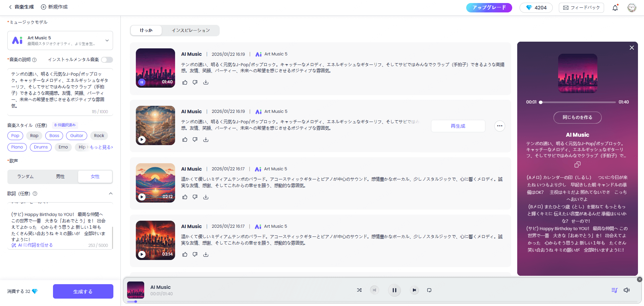Screen dimensions: 644x306
Task: Like the first generated track
Action: 185,82
